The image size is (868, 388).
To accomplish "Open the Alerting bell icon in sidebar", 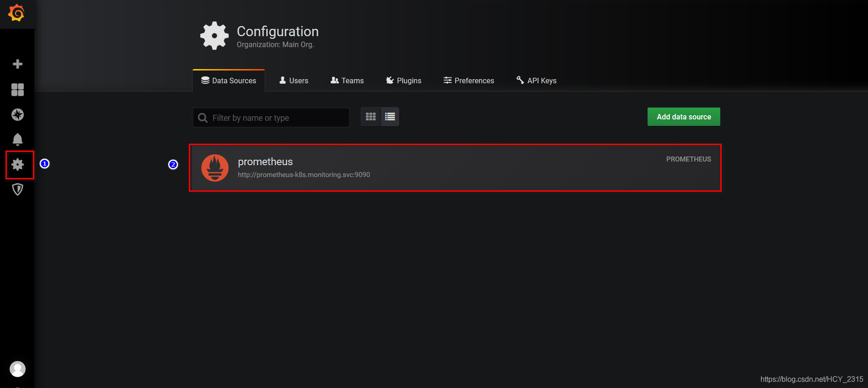I will [17, 139].
